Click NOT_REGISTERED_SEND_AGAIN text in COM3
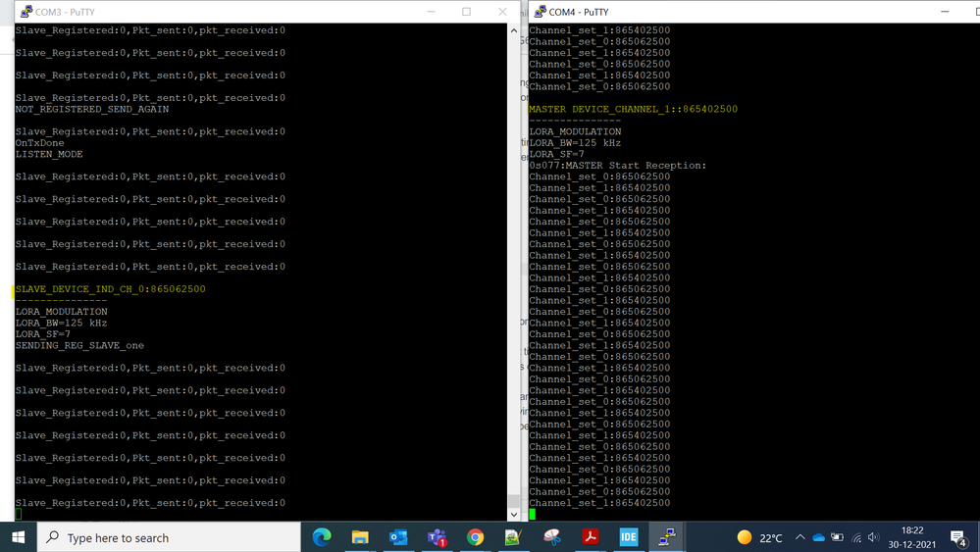This screenshot has height=552, width=980. click(x=92, y=109)
